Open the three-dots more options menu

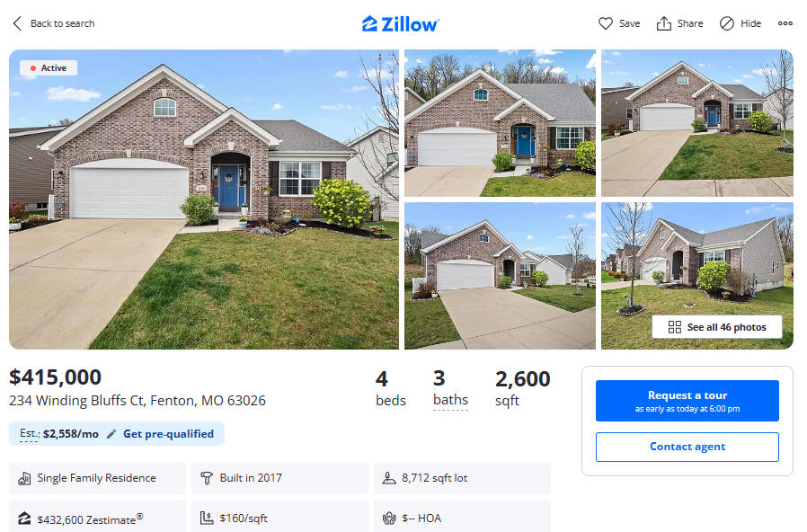pos(785,23)
